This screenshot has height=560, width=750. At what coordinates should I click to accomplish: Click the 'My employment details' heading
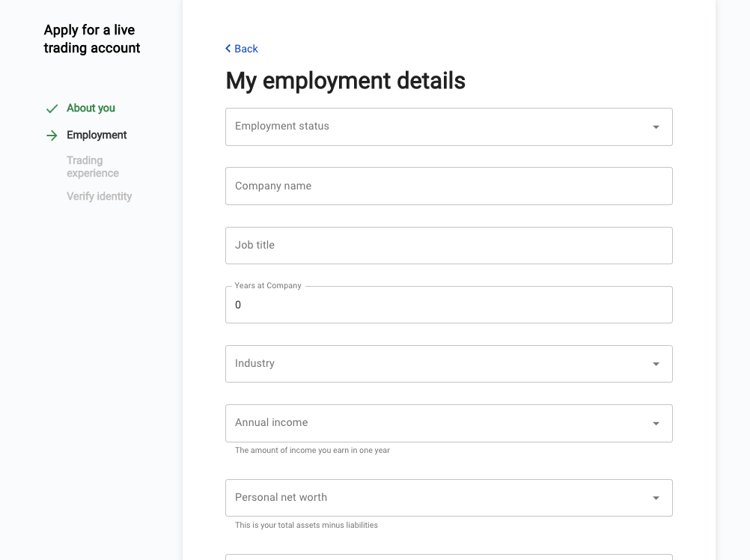(x=345, y=80)
